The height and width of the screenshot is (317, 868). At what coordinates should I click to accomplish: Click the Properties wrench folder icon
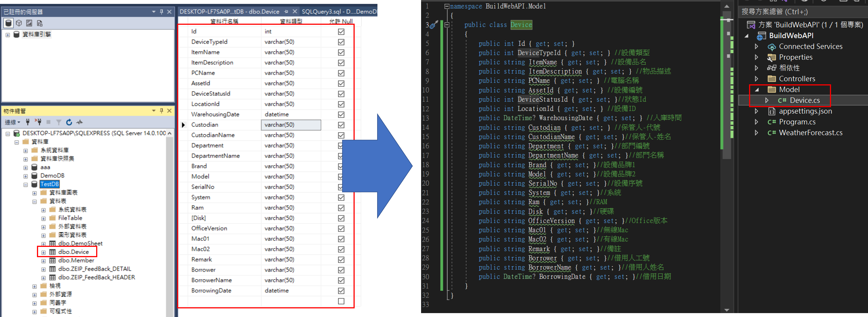pos(771,57)
